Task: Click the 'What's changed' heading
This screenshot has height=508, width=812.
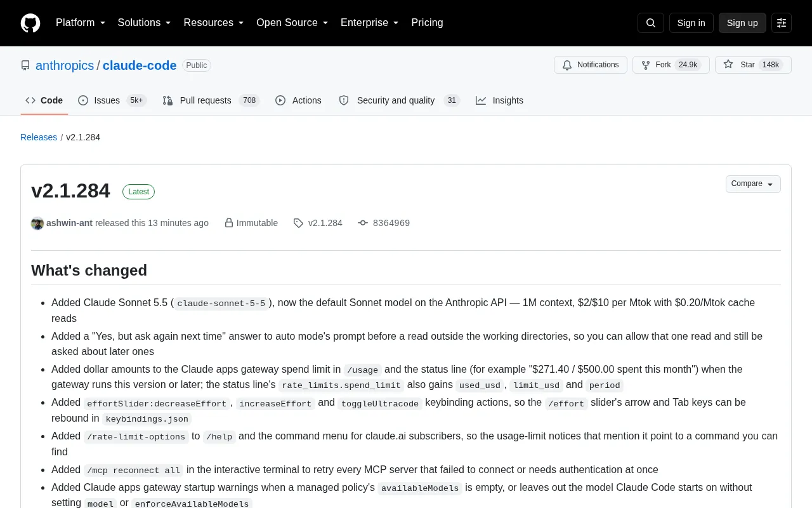Action: [x=89, y=271]
